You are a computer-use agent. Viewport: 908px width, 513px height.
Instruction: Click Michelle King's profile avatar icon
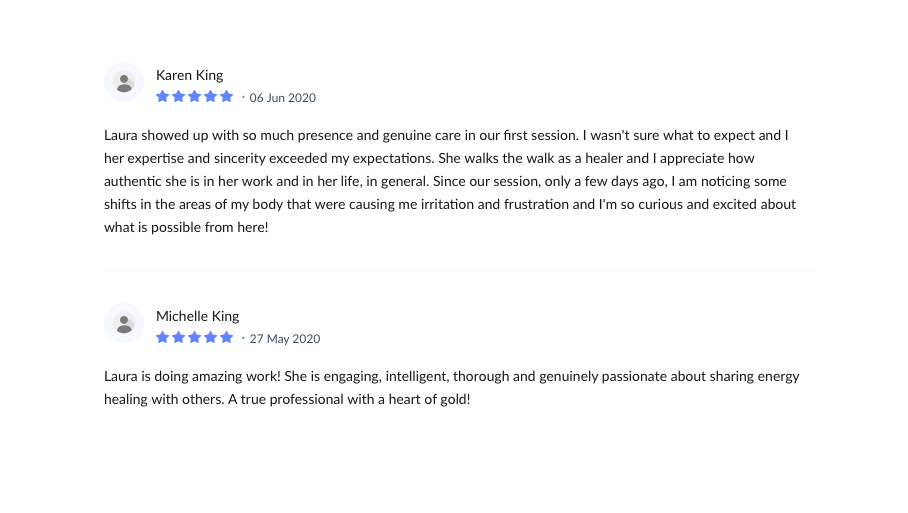124,323
